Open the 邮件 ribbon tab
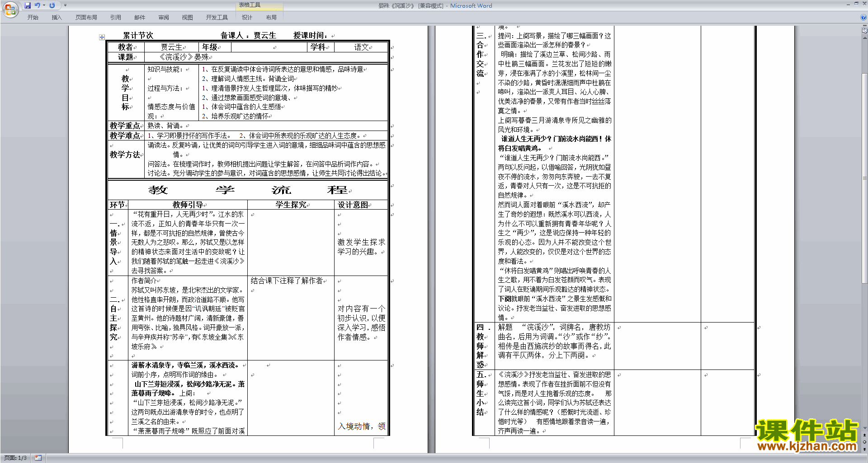Screen dimensions: 868x463 click(140, 18)
